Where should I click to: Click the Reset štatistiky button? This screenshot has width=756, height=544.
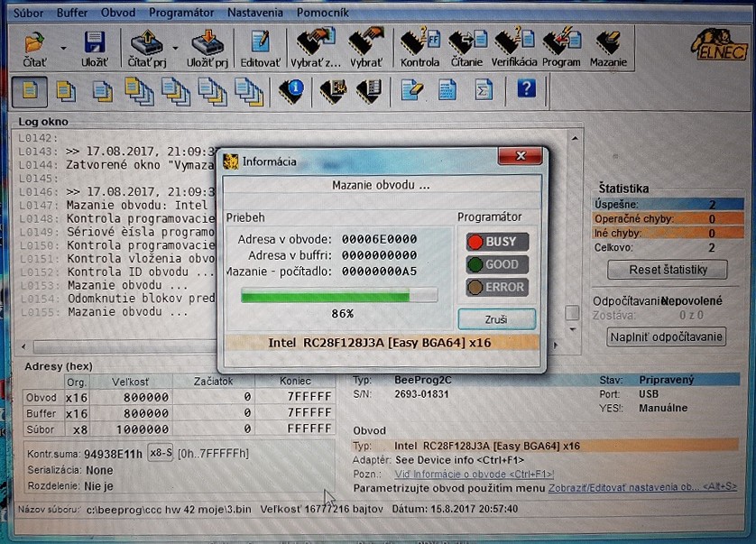tap(668, 269)
